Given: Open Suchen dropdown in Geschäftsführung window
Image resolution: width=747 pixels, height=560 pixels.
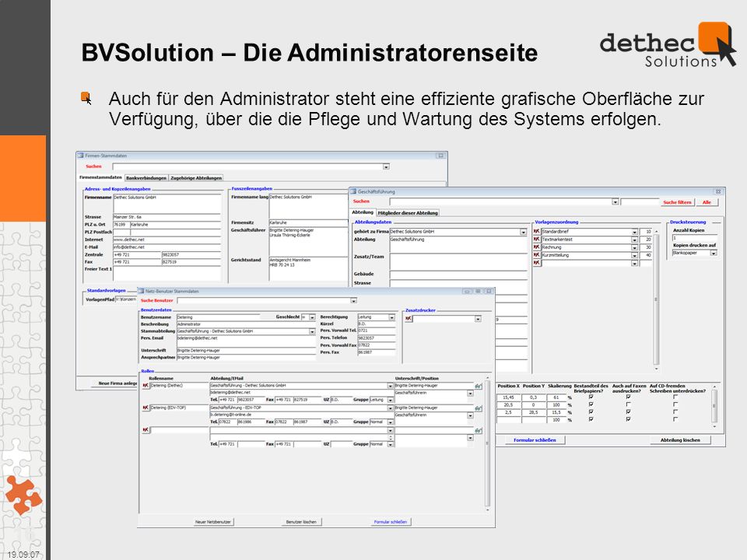Looking at the screenshot, I should click(x=615, y=202).
